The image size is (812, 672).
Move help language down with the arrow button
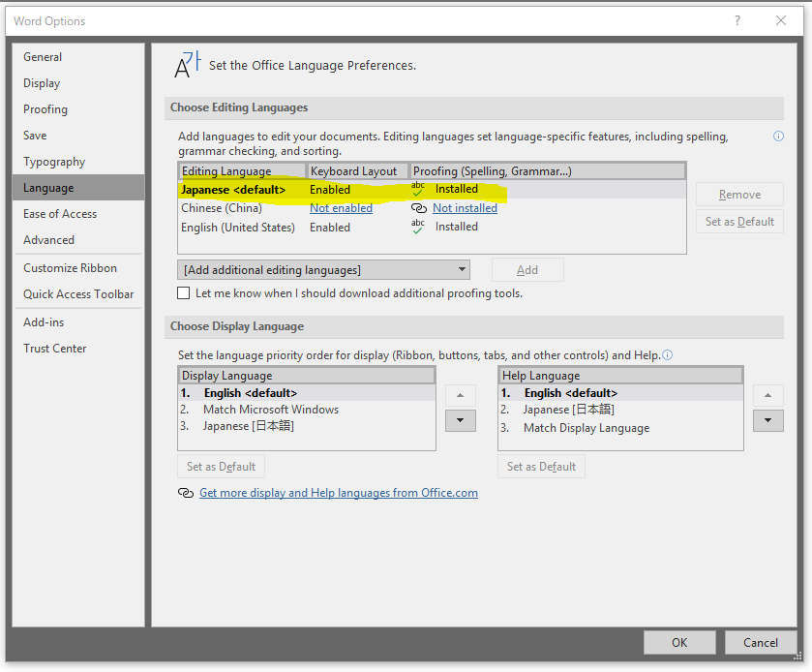[768, 420]
